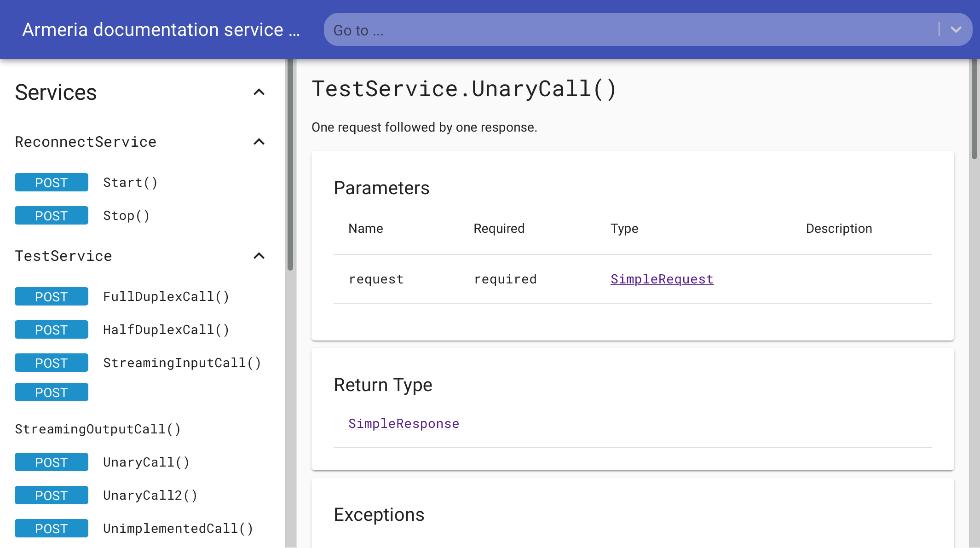This screenshot has height=548, width=980.
Task: Click the POST badge next to UnaryCall()
Action: coord(51,462)
